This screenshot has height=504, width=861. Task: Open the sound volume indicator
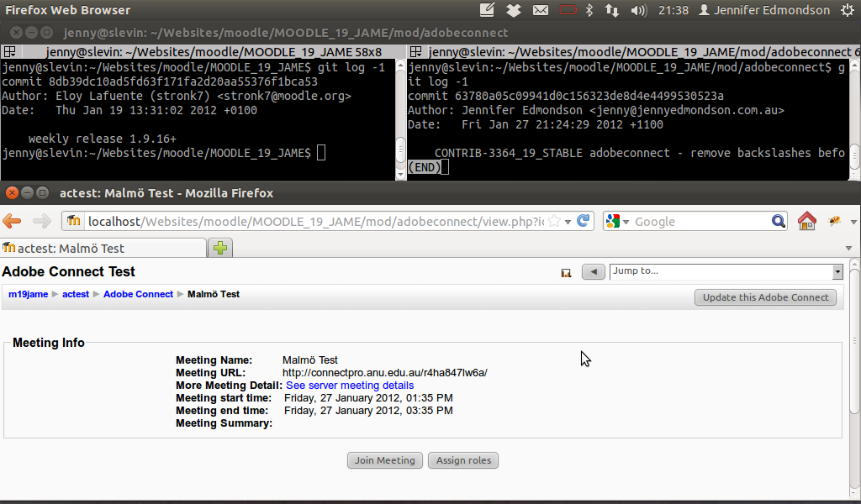click(x=639, y=10)
